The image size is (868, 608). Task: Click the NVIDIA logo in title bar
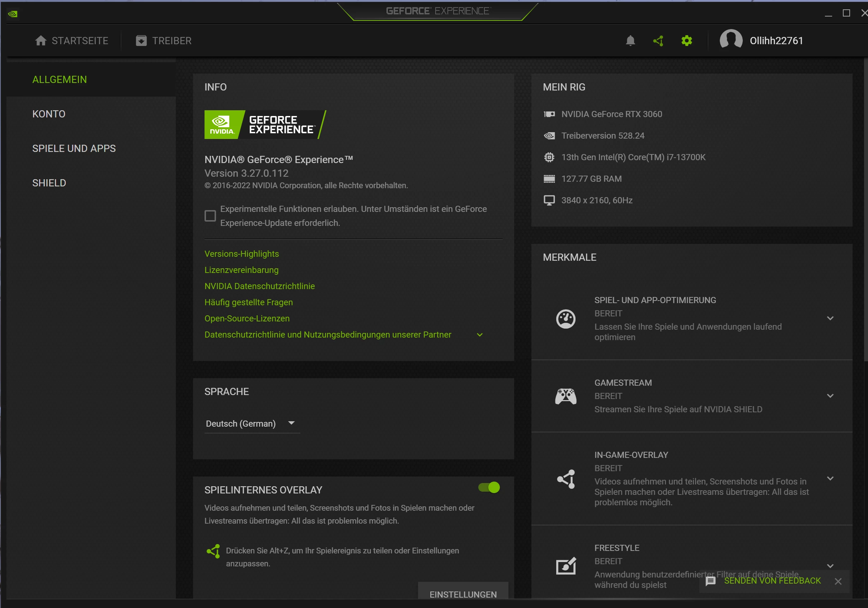pos(13,14)
